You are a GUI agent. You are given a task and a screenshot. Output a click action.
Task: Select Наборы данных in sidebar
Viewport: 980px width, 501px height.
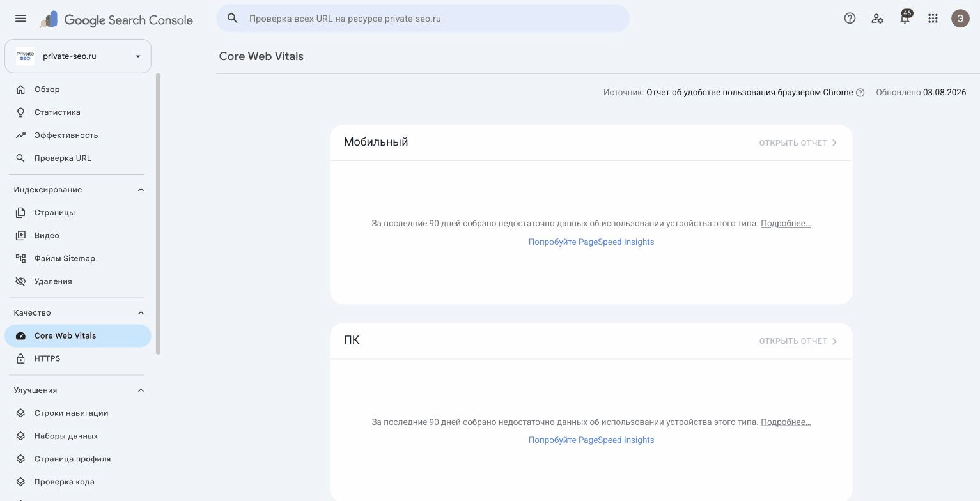click(x=78, y=436)
